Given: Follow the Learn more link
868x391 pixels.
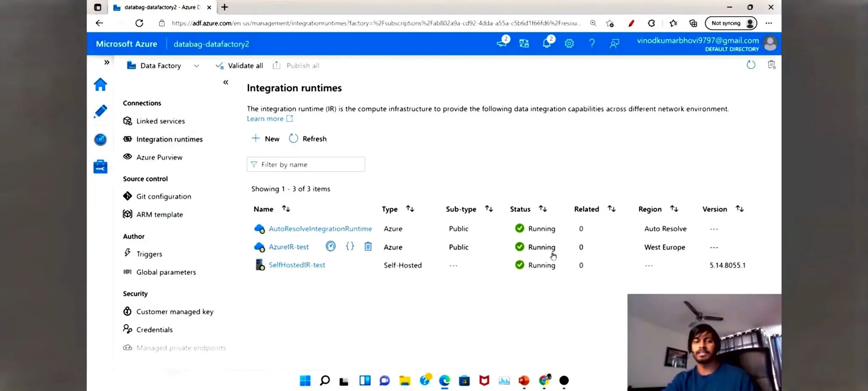Looking at the screenshot, I should [270, 119].
